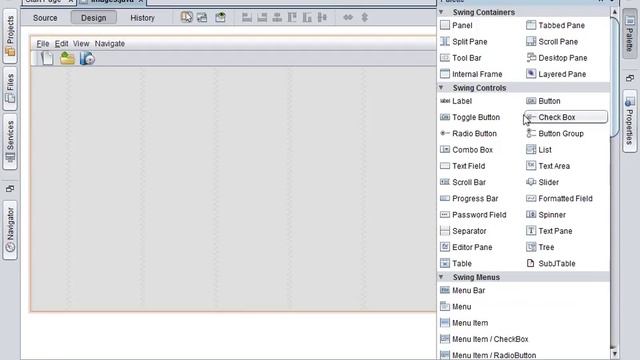Pick the Tree control from palette
This screenshot has width=640, height=360.
tap(540, 247)
